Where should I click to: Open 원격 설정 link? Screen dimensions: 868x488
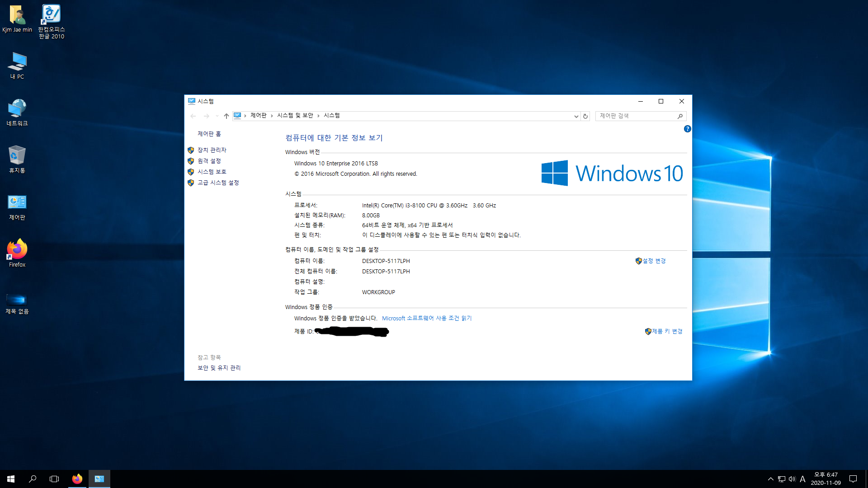[209, 161]
